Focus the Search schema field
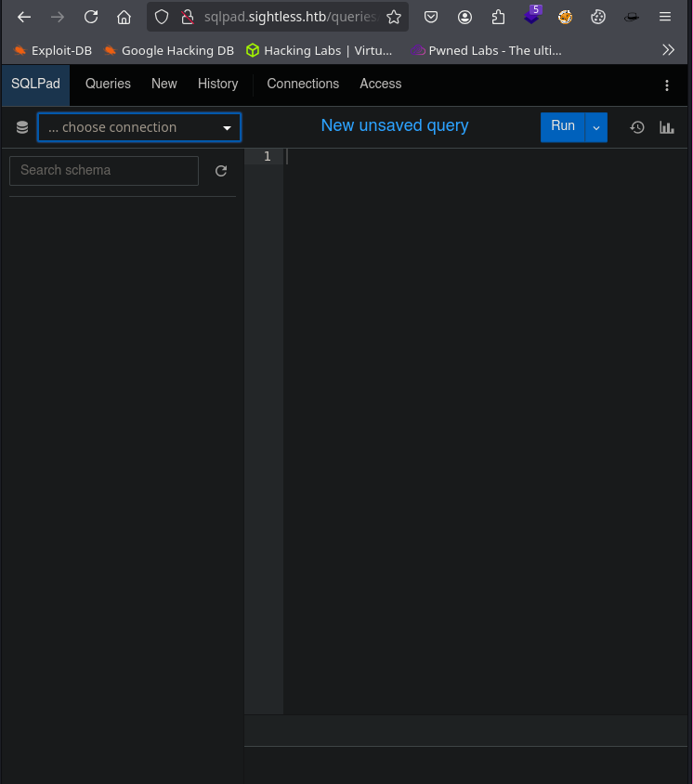This screenshot has height=784, width=693. click(x=104, y=171)
